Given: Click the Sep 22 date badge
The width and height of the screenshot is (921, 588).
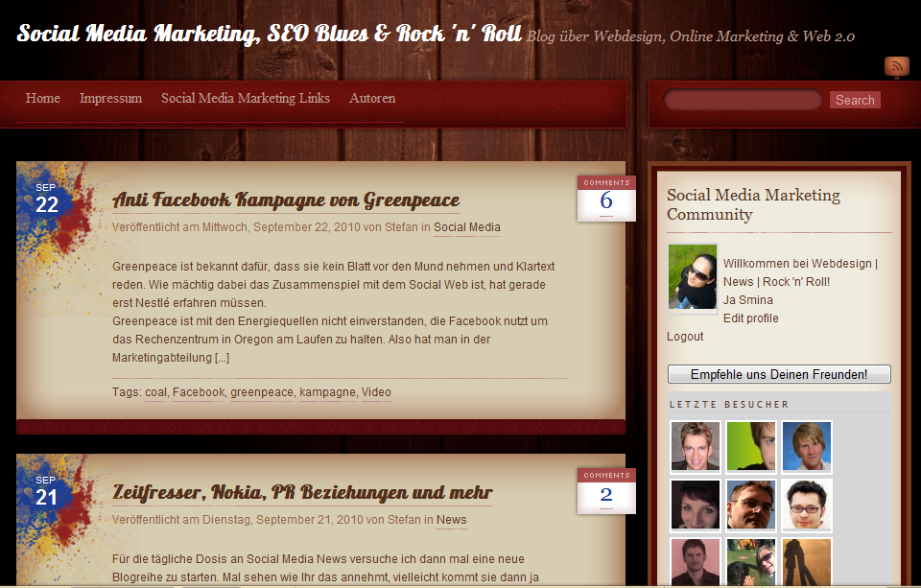Looking at the screenshot, I should (x=46, y=199).
